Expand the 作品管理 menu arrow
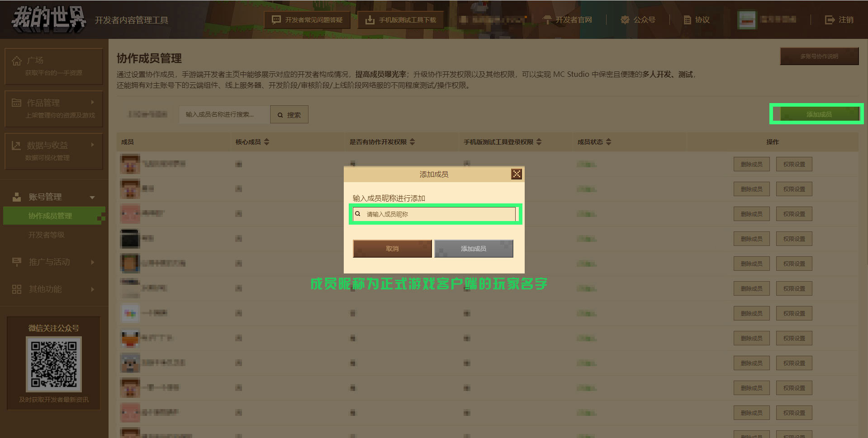Screen dimensions: 868x438 (92, 103)
